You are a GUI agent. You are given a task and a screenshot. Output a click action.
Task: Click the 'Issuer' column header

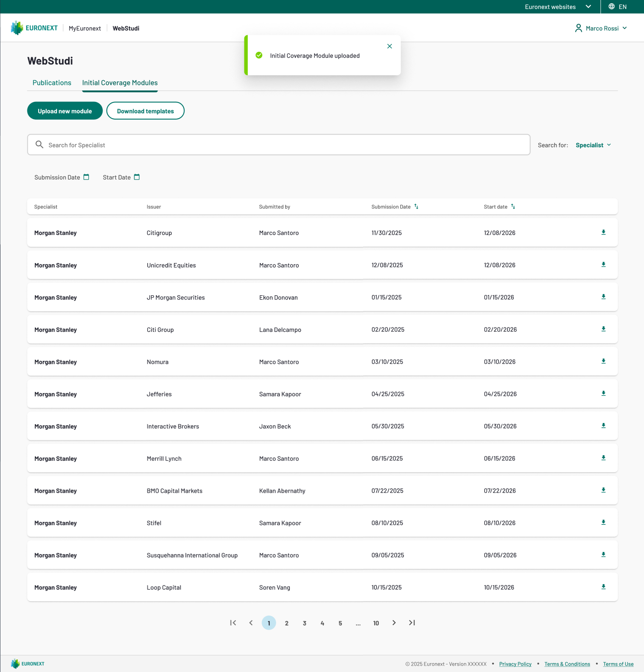coord(154,207)
